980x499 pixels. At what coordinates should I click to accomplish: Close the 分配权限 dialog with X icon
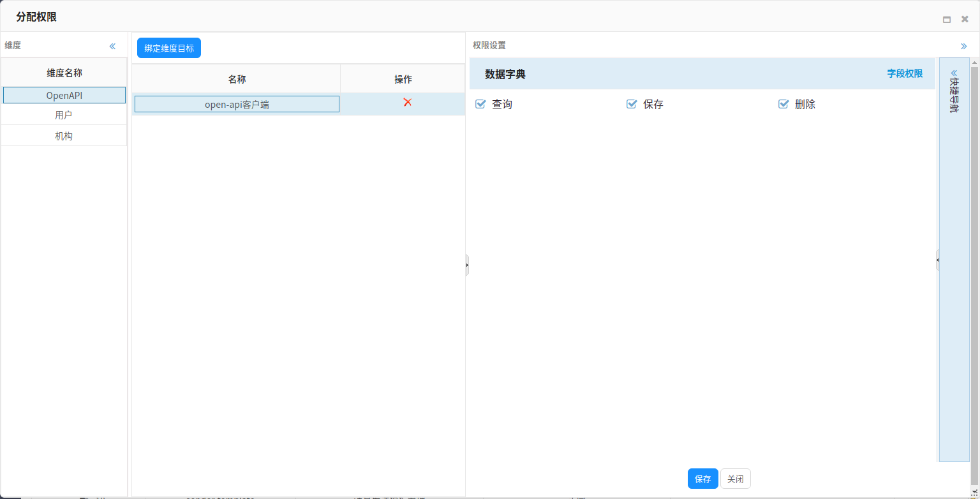[965, 19]
